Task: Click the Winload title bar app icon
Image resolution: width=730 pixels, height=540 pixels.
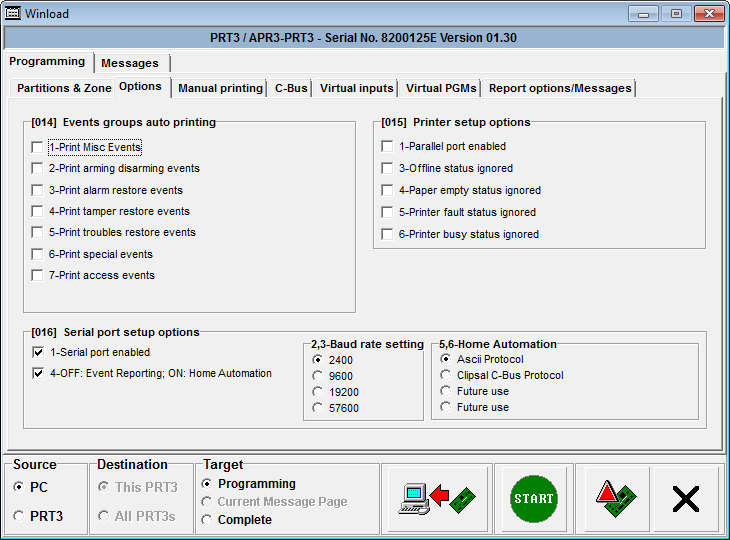Action: (15, 14)
